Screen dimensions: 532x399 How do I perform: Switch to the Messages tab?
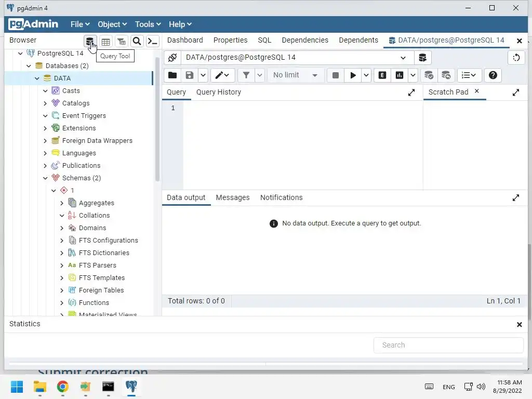click(x=232, y=198)
